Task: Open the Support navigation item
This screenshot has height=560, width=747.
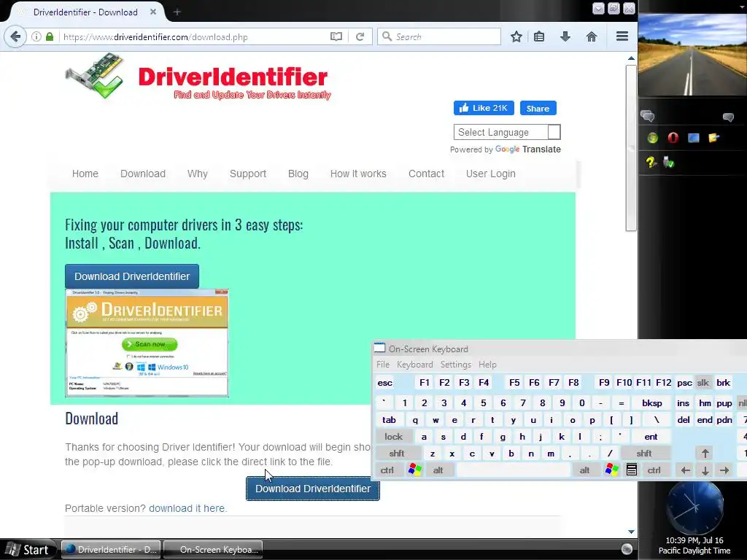Action: (x=248, y=174)
